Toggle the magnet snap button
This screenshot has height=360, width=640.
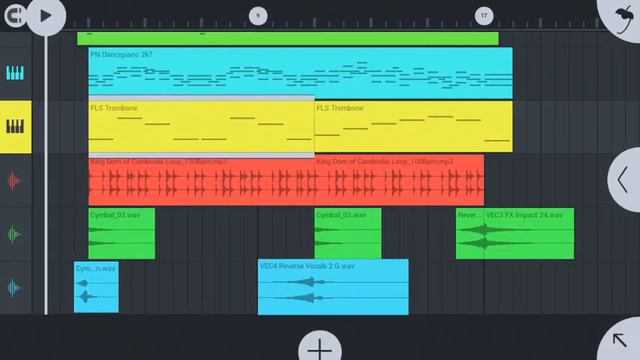tap(15, 16)
